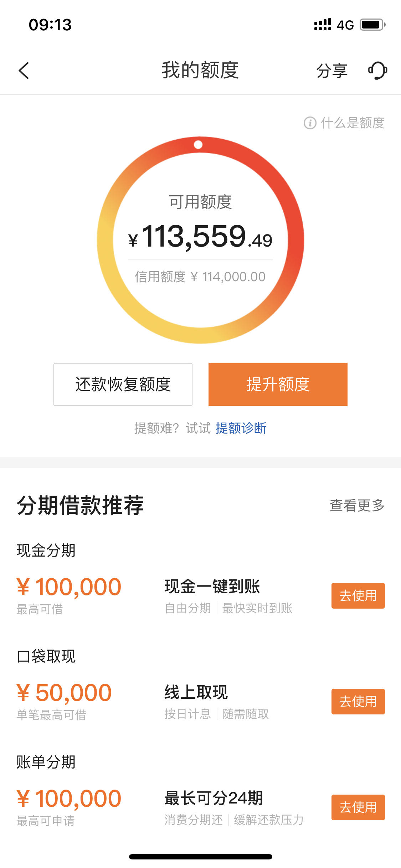Tap the back arrow icon
Viewport: 401px width, 868px height.
pyautogui.click(x=24, y=70)
